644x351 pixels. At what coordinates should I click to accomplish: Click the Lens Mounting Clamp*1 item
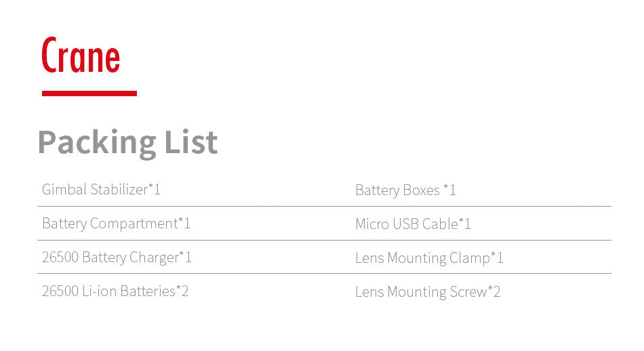click(429, 258)
